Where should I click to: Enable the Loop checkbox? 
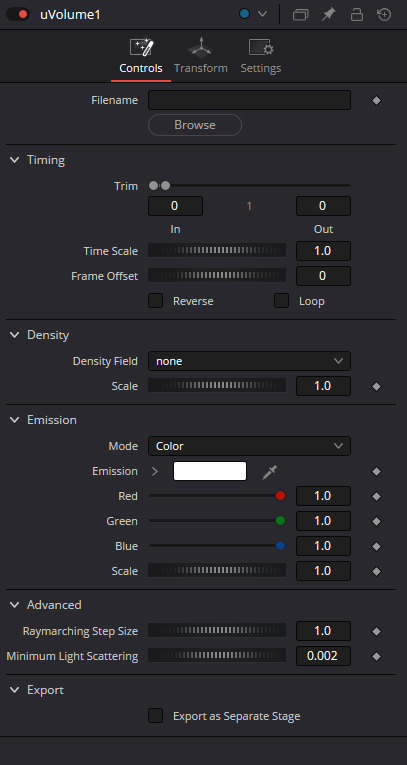click(x=281, y=301)
